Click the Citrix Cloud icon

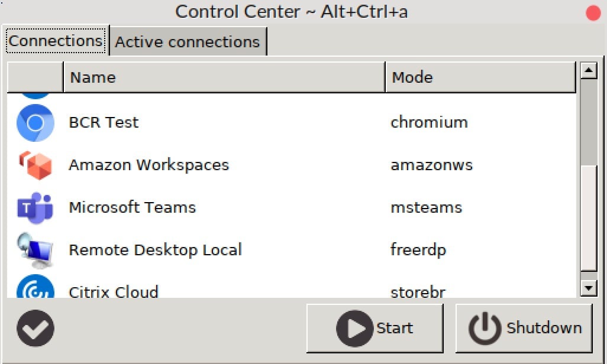pyautogui.click(x=35, y=290)
